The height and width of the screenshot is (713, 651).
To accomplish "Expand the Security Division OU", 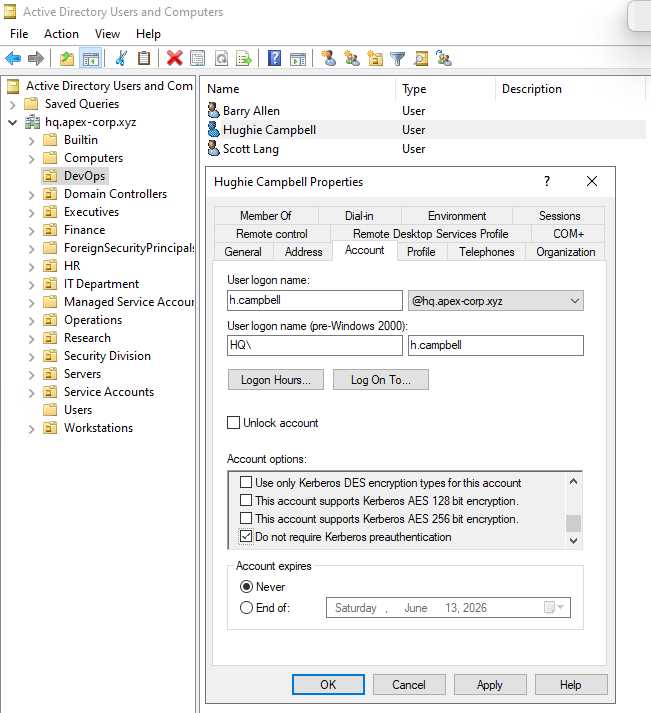I will [31, 357].
